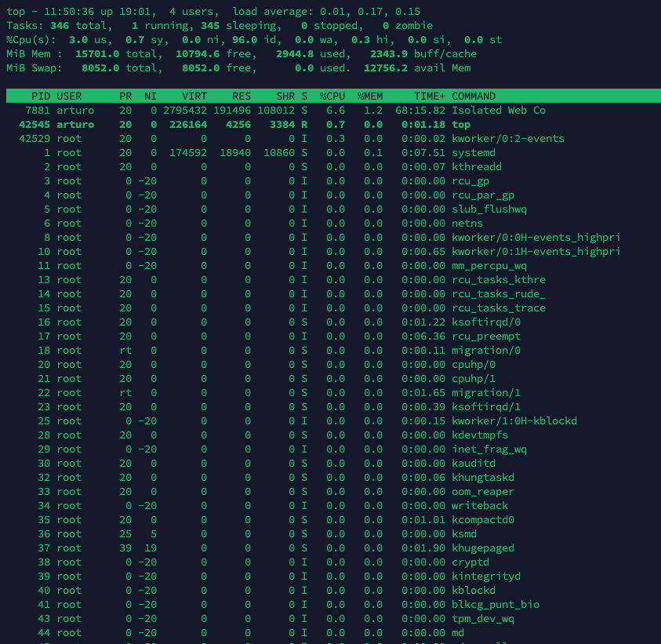Click the kthreadd process entry
The image size is (661, 644).
pyautogui.click(x=477, y=167)
